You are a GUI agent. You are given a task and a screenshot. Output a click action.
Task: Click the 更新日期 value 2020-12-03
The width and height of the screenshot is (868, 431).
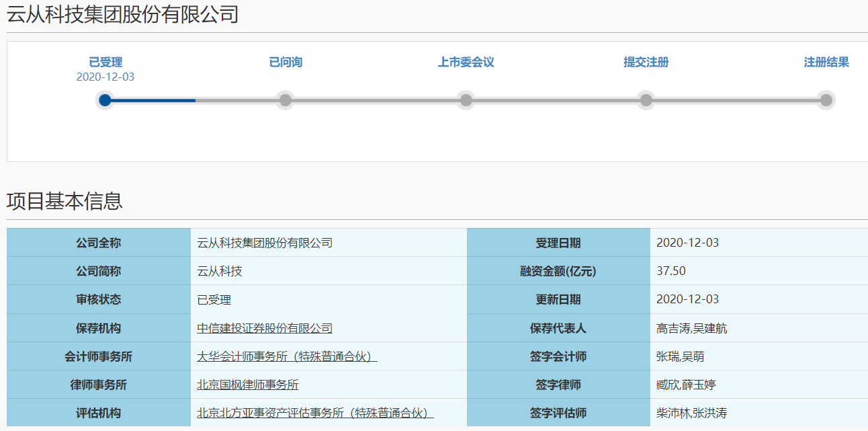pos(687,299)
